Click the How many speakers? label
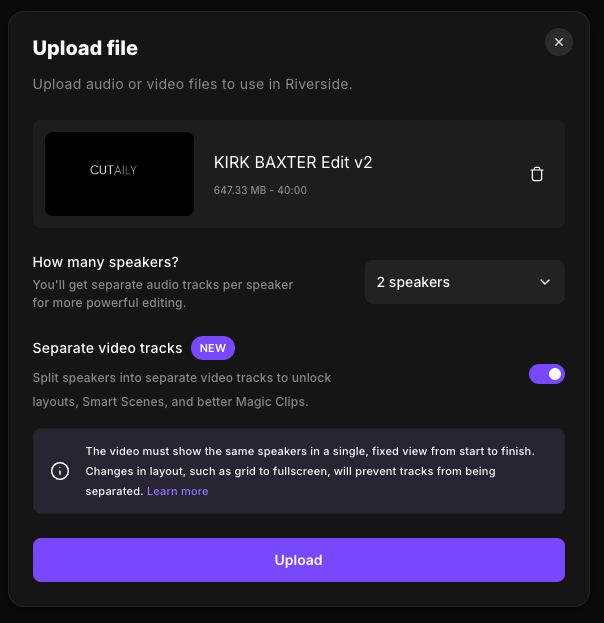The height and width of the screenshot is (623, 604). [x=106, y=262]
